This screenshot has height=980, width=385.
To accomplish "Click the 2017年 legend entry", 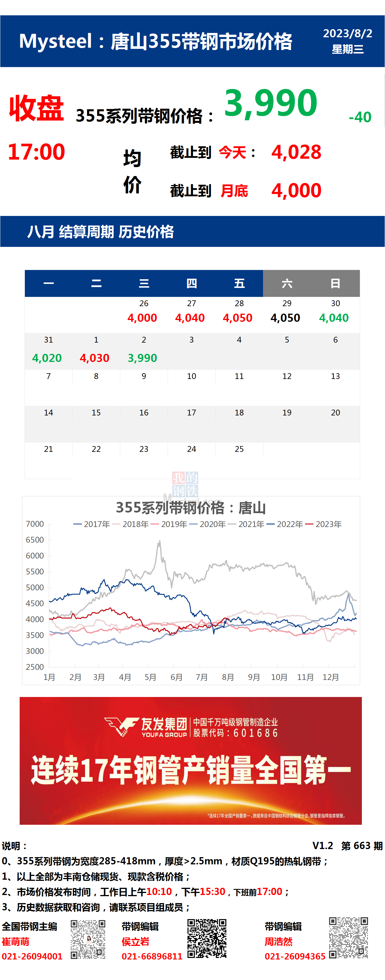I will tap(92, 524).
